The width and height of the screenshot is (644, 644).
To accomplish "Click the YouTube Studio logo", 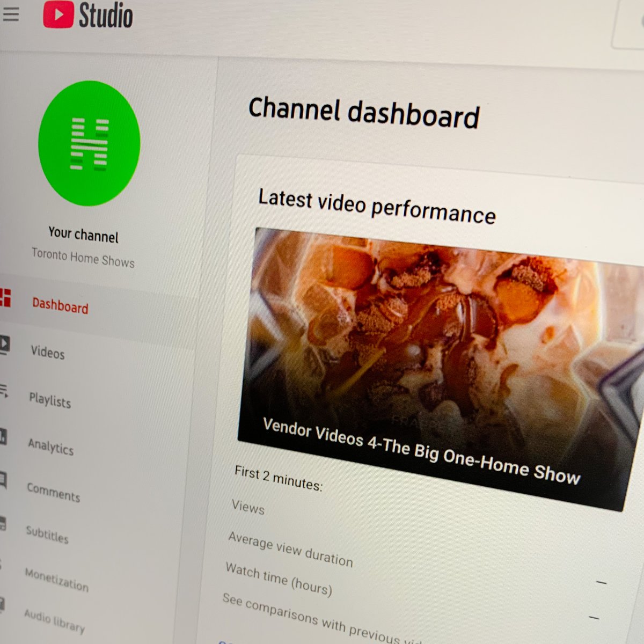I will 87,14.
